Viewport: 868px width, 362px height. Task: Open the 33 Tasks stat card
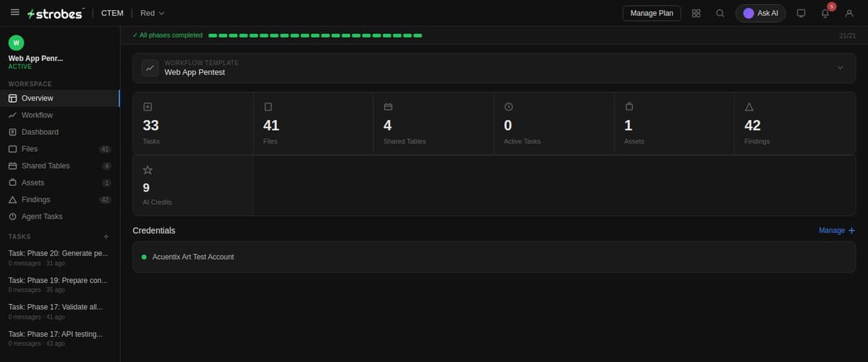click(x=193, y=123)
